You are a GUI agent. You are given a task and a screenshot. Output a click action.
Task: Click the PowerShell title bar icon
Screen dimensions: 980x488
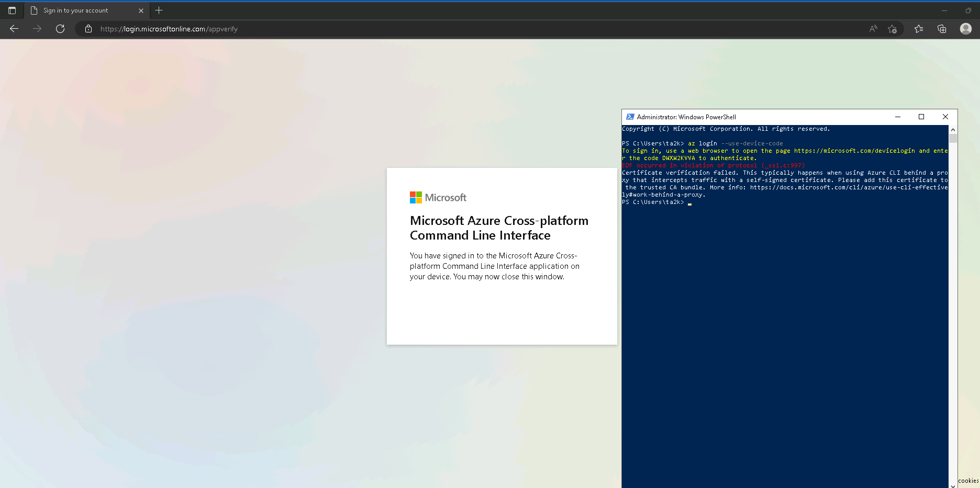click(x=631, y=117)
